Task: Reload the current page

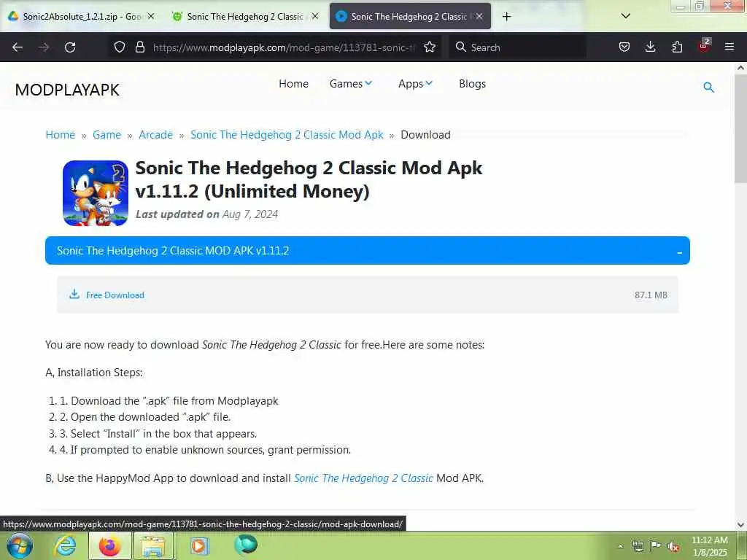Action: (x=70, y=47)
